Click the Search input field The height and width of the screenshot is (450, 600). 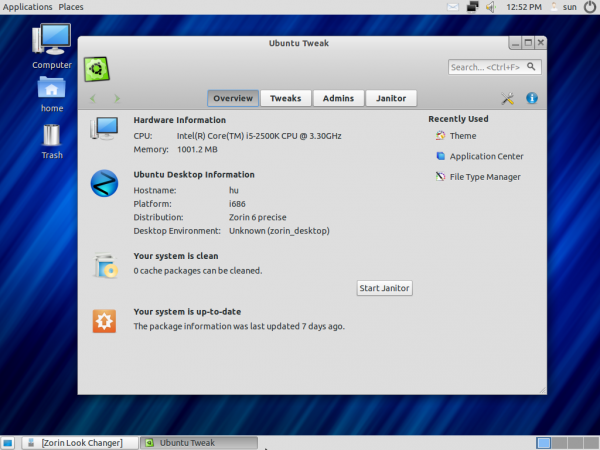pyautogui.click(x=494, y=67)
